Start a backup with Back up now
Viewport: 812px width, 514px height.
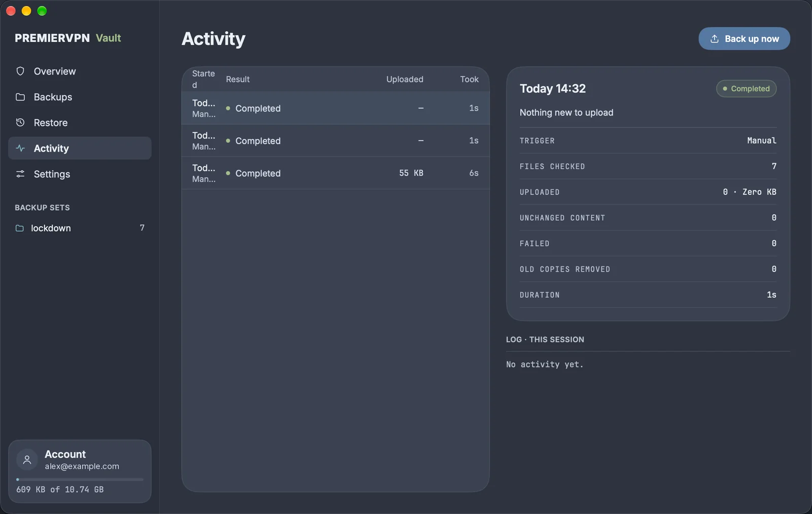pyautogui.click(x=744, y=39)
